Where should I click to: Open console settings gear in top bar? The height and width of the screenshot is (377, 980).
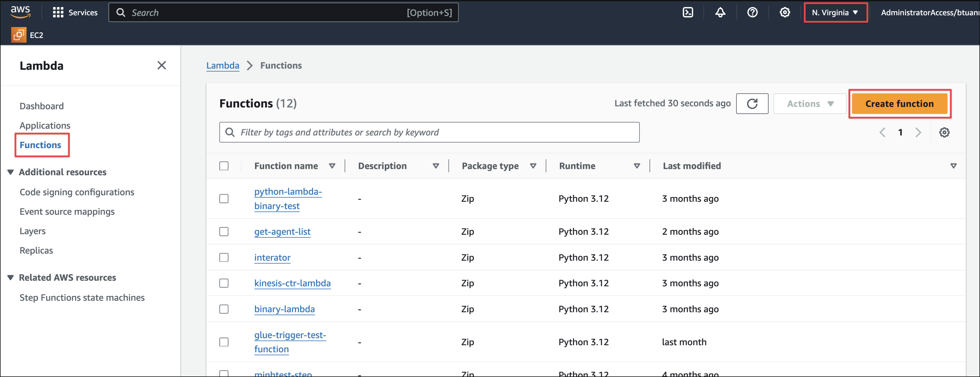point(785,12)
